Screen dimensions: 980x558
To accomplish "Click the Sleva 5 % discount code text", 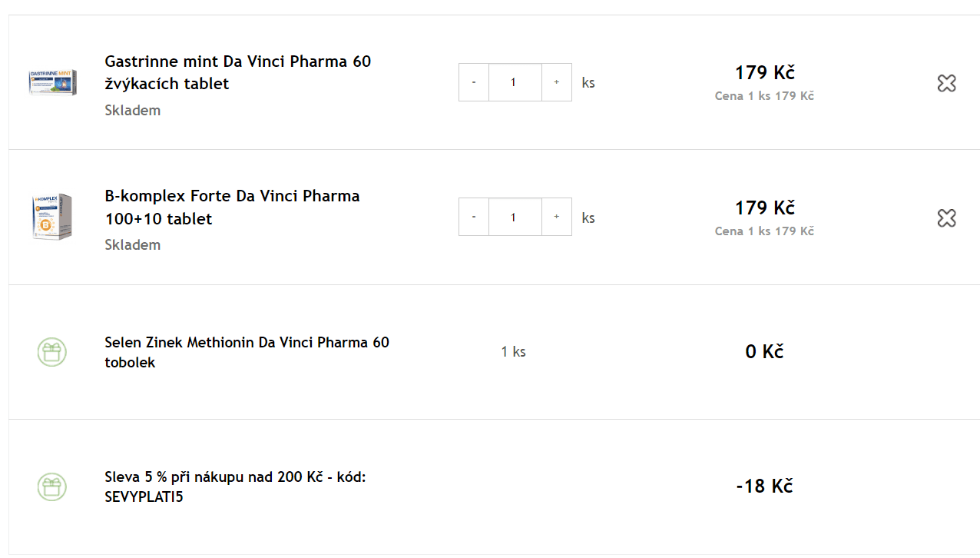I will [235, 487].
